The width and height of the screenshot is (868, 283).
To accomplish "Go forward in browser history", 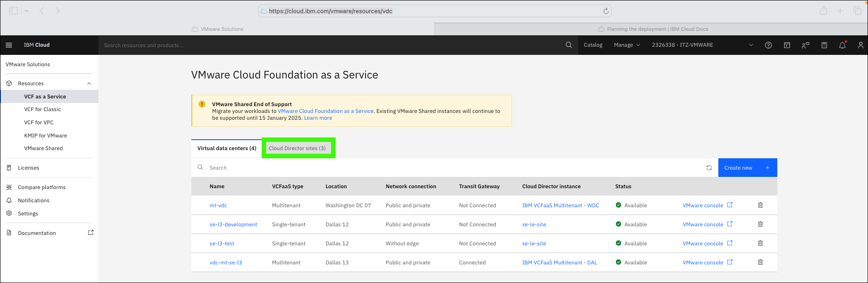I will (58, 10).
